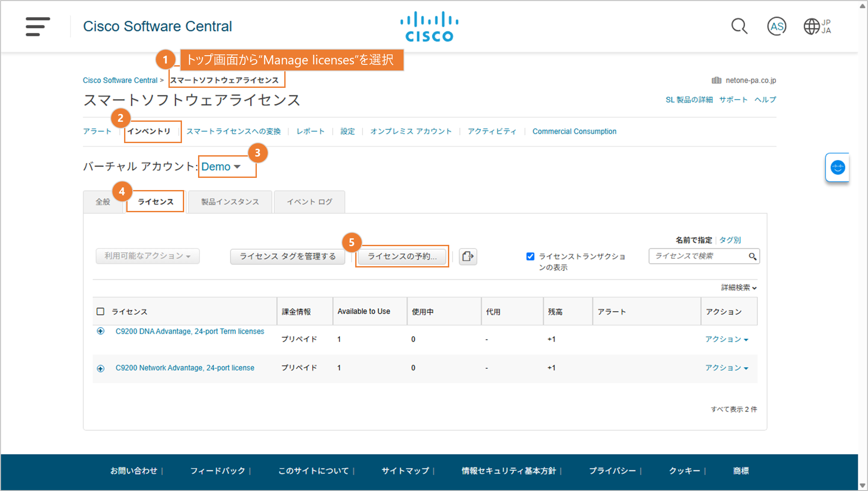The width and height of the screenshot is (868, 491).
Task: Open the インベントリ menu item
Action: 149,131
